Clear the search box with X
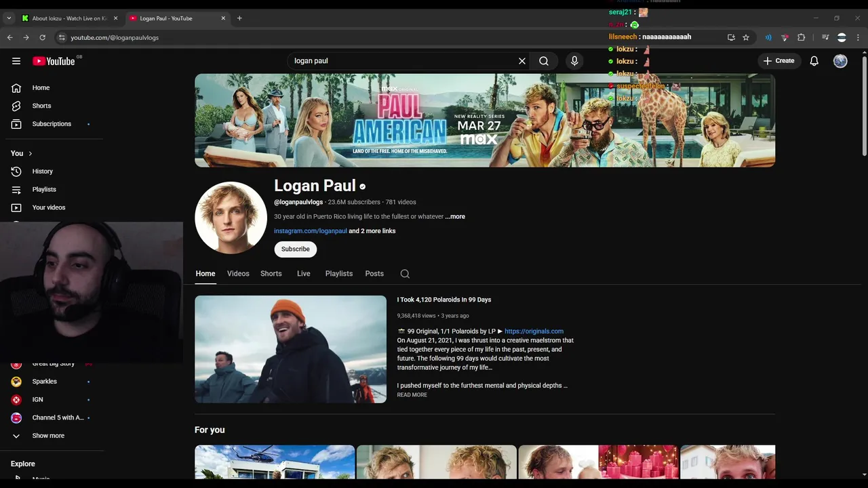 click(x=522, y=61)
